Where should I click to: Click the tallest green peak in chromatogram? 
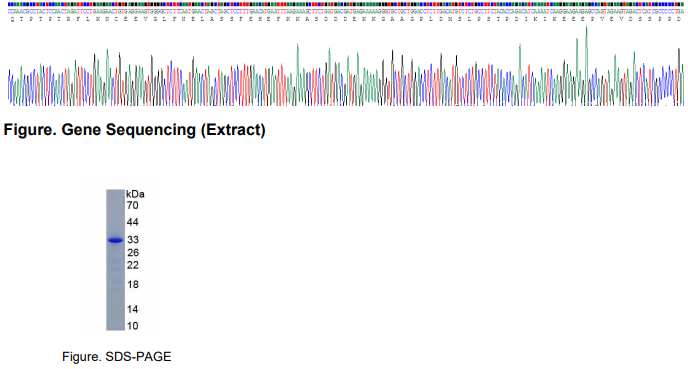tap(586, 65)
